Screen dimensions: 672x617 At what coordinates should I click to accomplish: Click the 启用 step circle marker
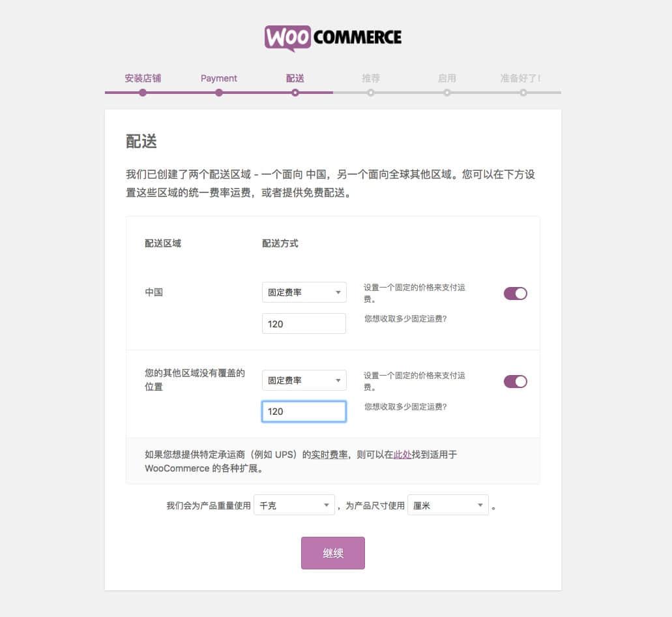[x=447, y=93]
